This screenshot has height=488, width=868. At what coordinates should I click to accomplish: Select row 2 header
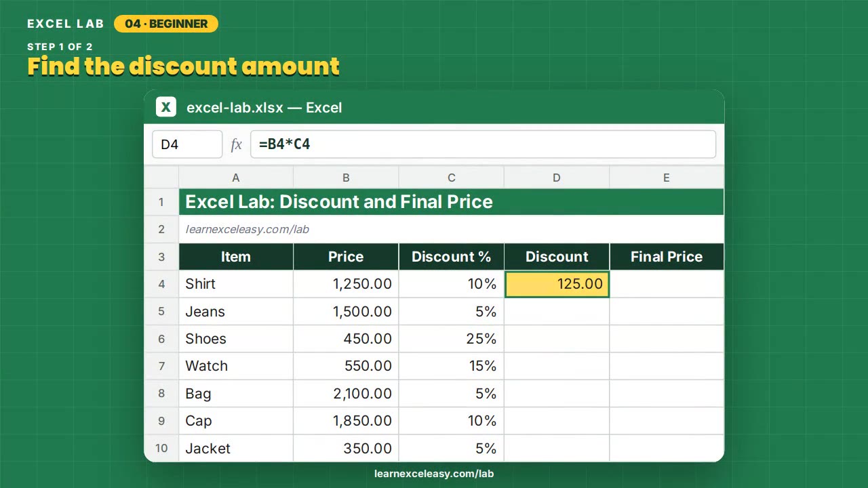[x=161, y=229]
